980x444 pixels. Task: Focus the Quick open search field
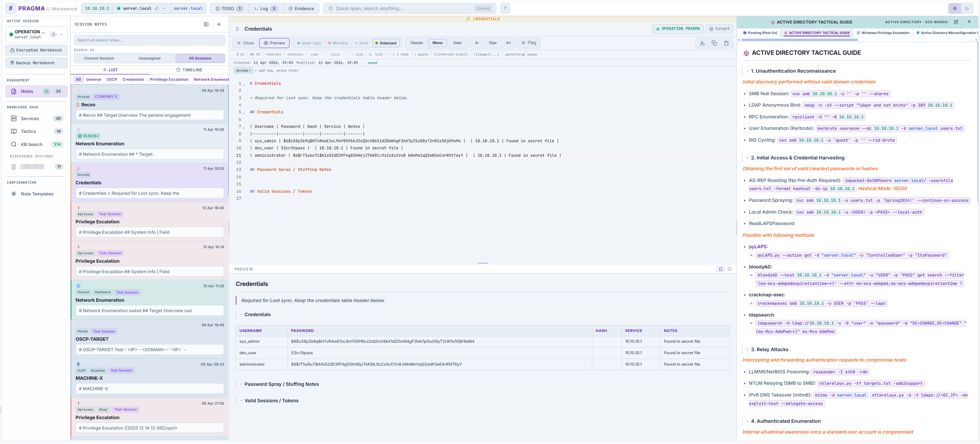click(x=410, y=8)
